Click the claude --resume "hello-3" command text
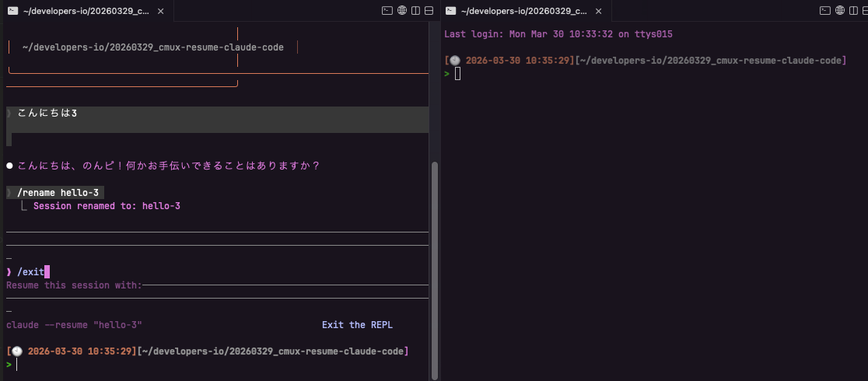This screenshot has height=381, width=868. tap(74, 324)
